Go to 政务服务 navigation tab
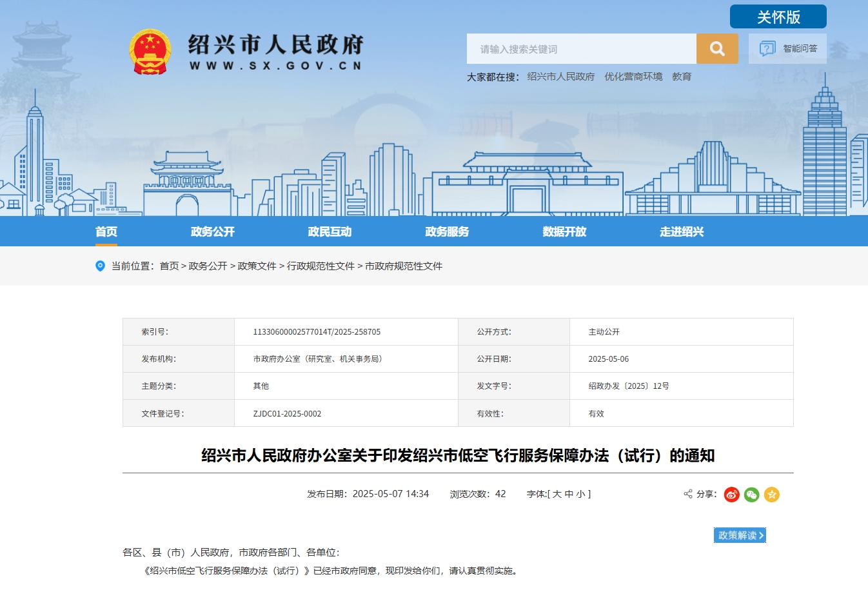Viewport: 868px width, 599px height. tap(447, 232)
